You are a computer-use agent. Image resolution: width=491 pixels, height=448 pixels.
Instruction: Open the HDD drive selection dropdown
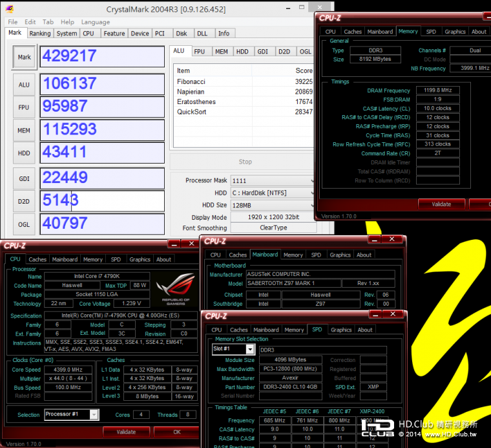[273, 193]
